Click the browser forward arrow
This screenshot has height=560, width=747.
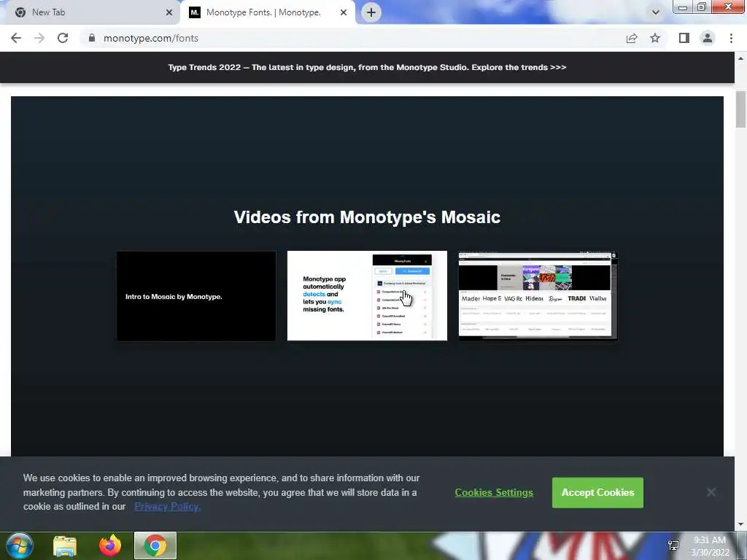(x=39, y=38)
